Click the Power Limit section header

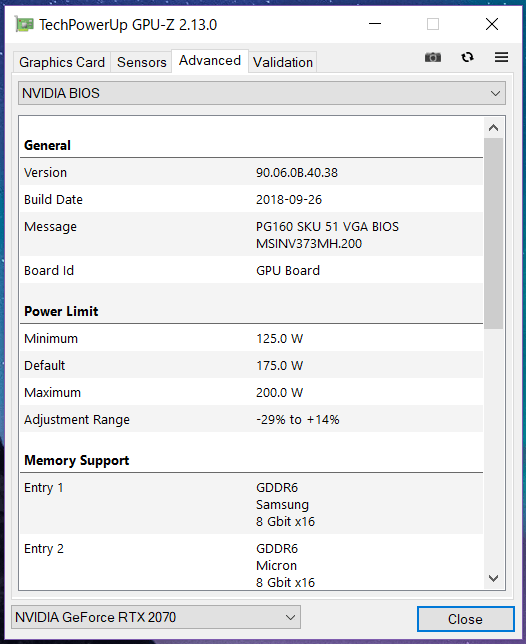(x=61, y=311)
